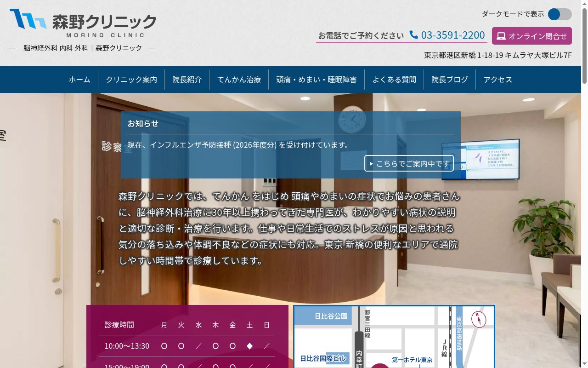Click the compass icon on the map
Screen dimensions: 588x368
coord(479,319)
